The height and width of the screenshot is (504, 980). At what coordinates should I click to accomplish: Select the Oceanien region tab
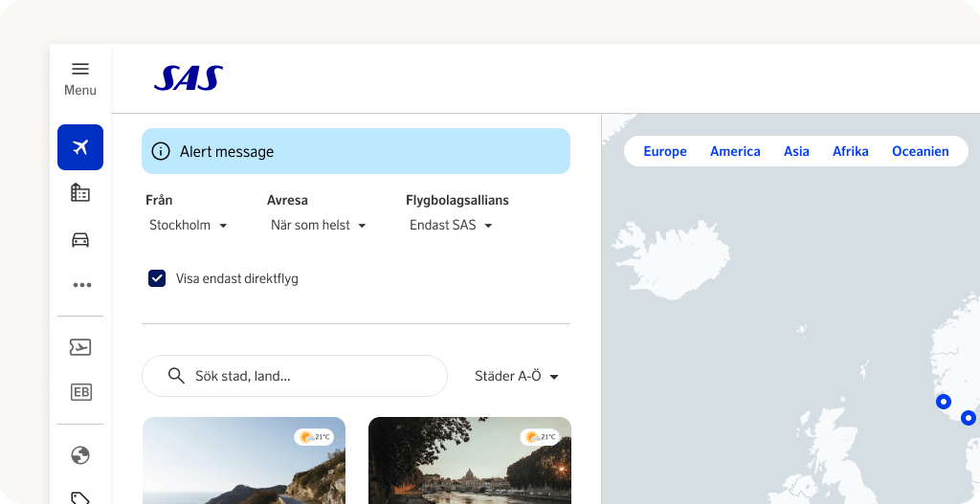pos(920,151)
